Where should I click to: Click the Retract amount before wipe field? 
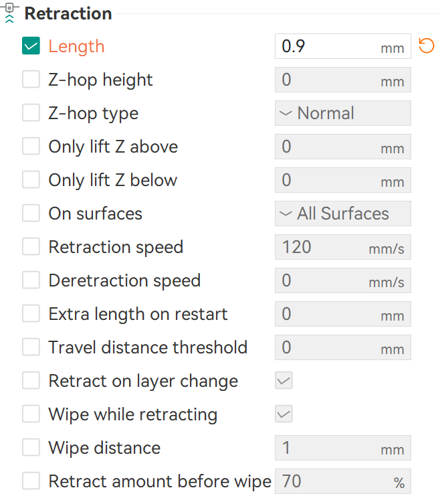(334, 481)
